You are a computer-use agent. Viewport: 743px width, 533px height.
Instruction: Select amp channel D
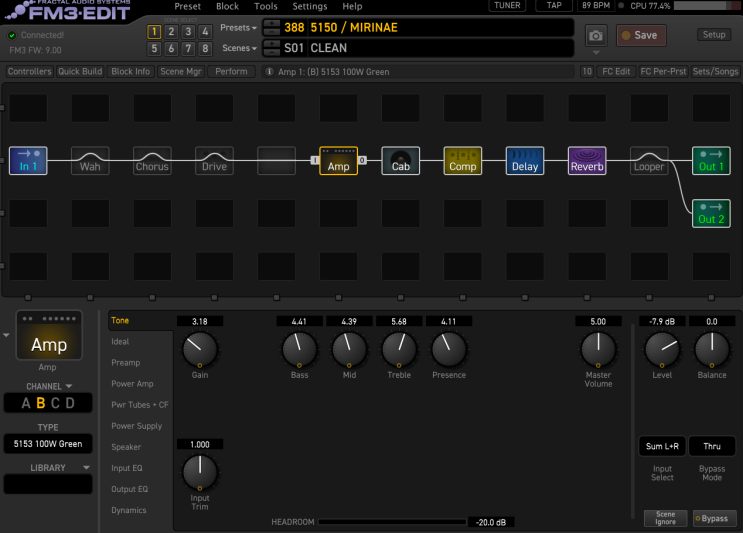coord(70,403)
